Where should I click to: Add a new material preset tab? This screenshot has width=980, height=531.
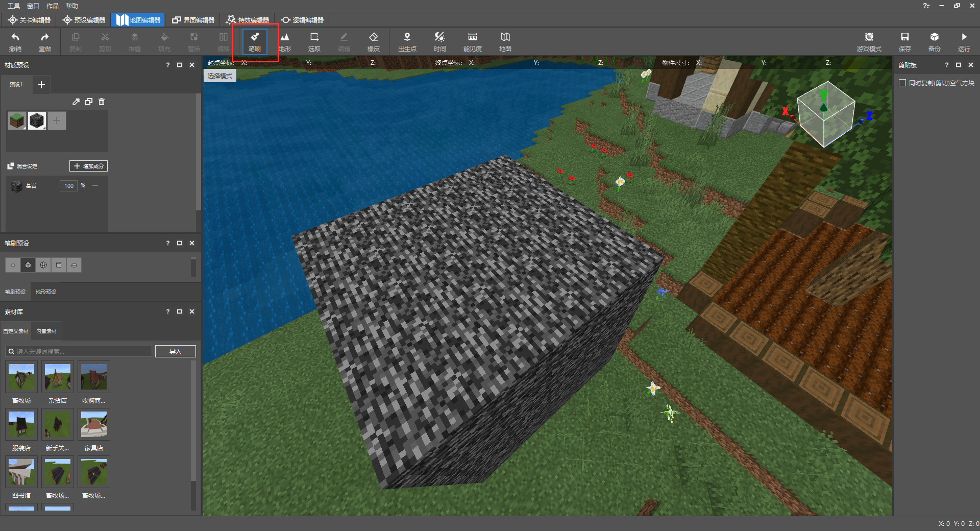41,84
